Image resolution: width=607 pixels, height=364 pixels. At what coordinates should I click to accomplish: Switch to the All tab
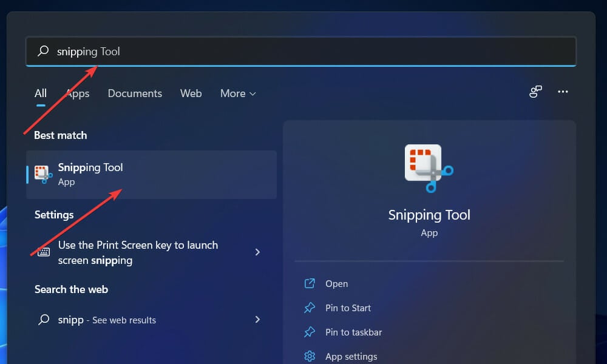41,93
